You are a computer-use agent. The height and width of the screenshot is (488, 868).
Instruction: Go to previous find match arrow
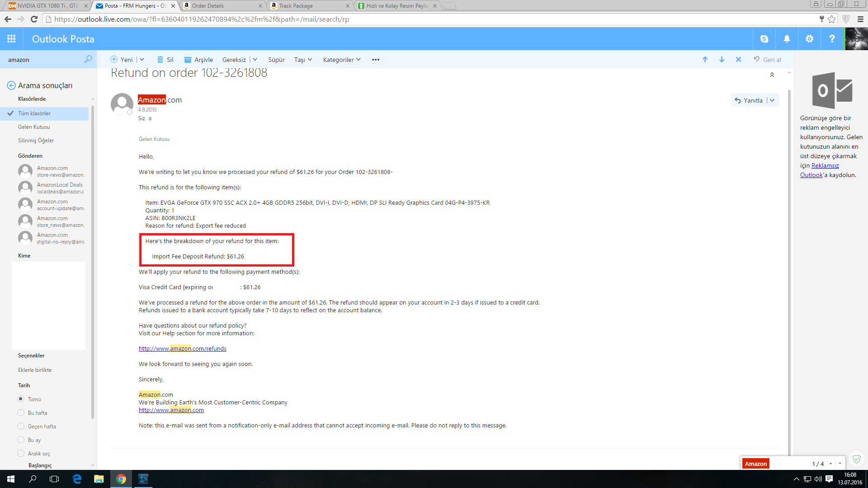(x=830, y=464)
